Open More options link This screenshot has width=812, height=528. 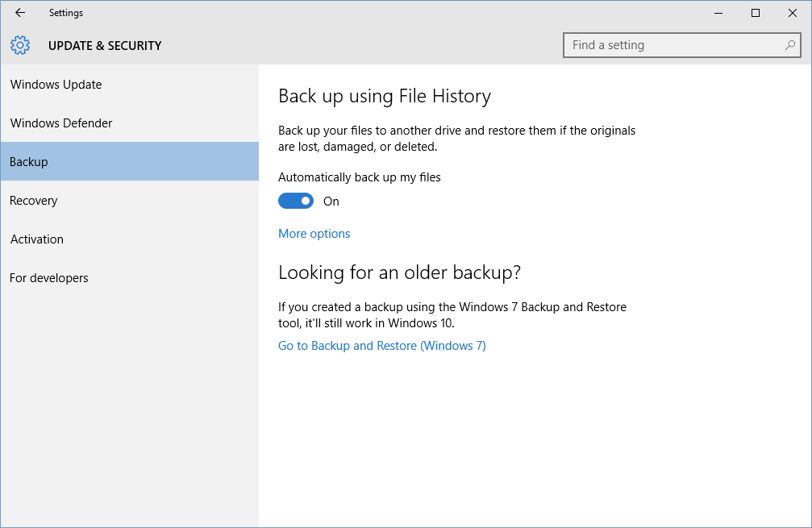coord(314,234)
